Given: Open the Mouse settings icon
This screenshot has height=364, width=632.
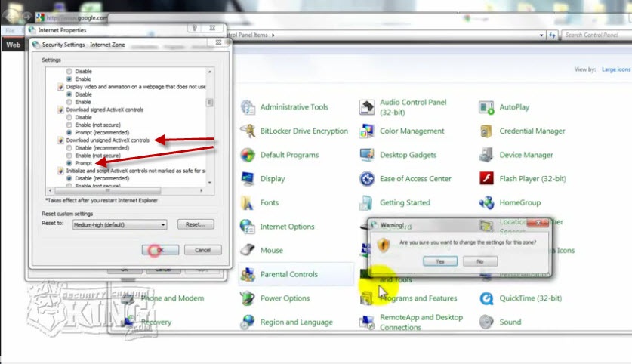Looking at the screenshot, I should [248, 250].
